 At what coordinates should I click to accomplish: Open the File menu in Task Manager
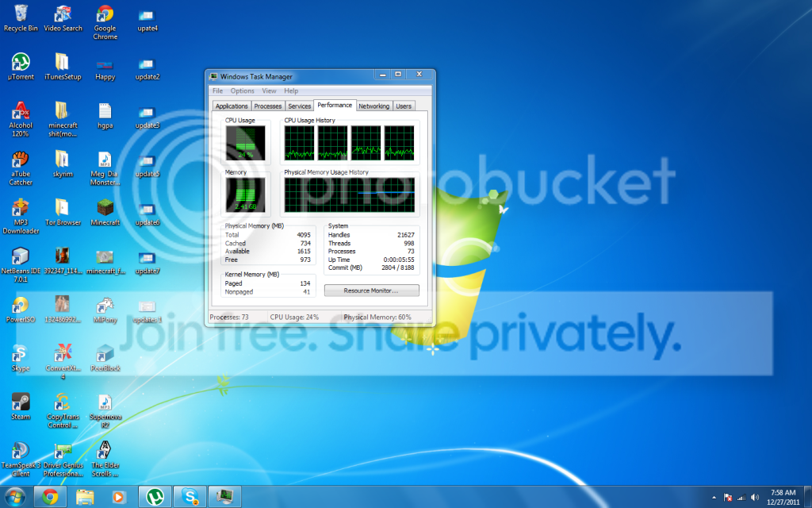coord(217,90)
